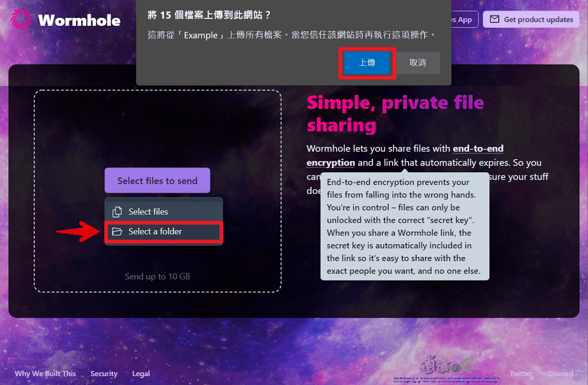Screen dimensions: 588x385
Task: Click the Wormhole spiral logo icon
Action: (20, 19)
